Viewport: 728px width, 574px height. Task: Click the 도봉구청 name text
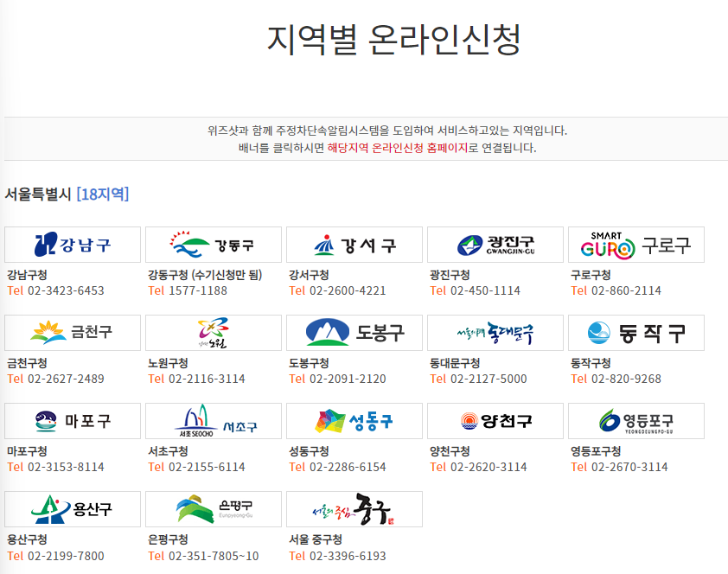click(309, 363)
